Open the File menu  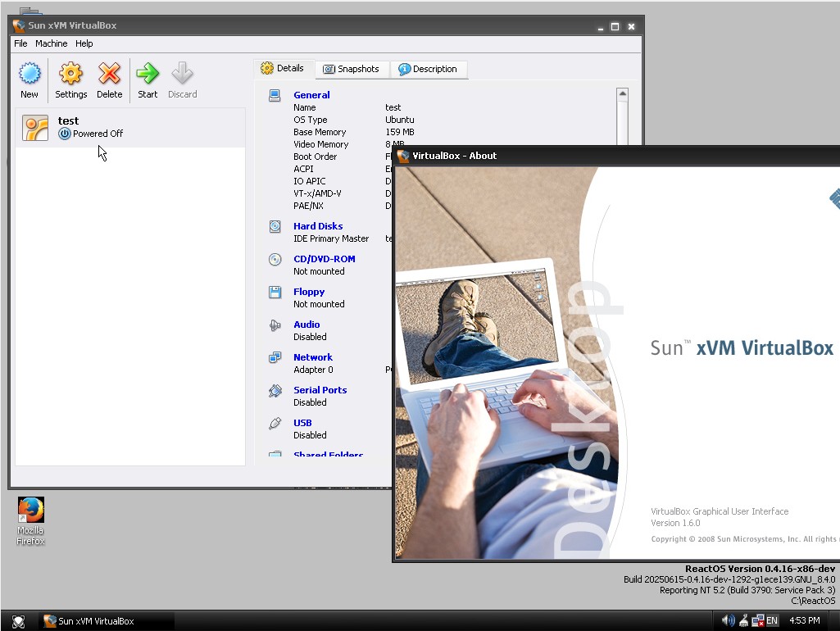20,44
